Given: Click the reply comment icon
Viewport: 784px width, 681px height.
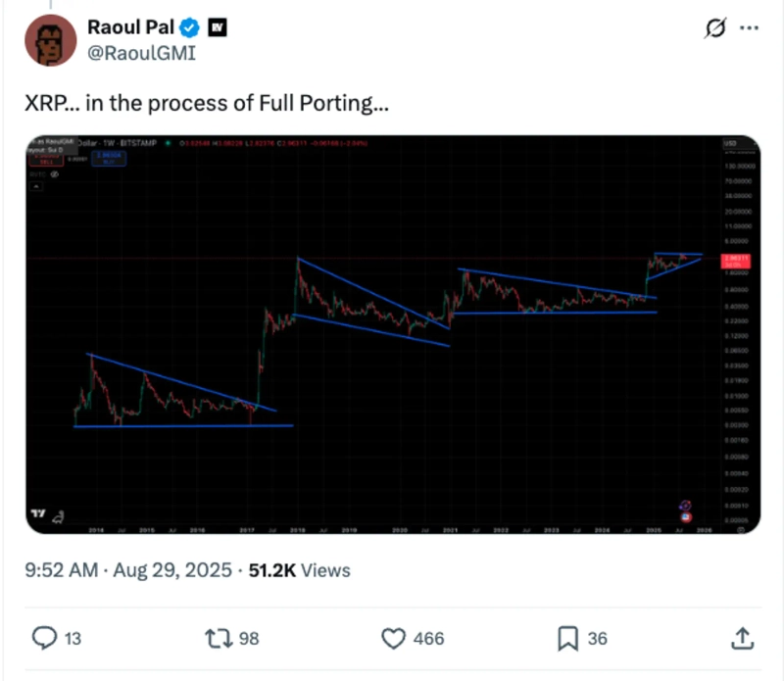Looking at the screenshot, I should (44, 639).
